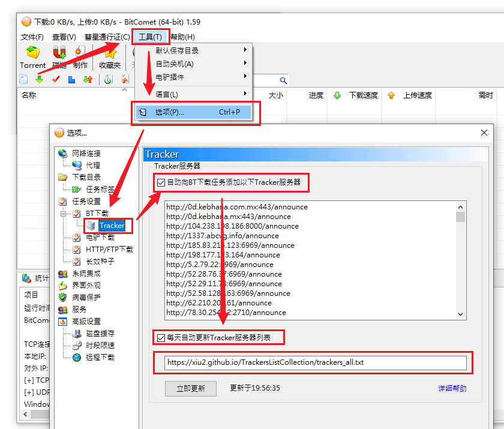
Task: Open the 收藏夹 favorites star icon
Action: click(110, 56)
